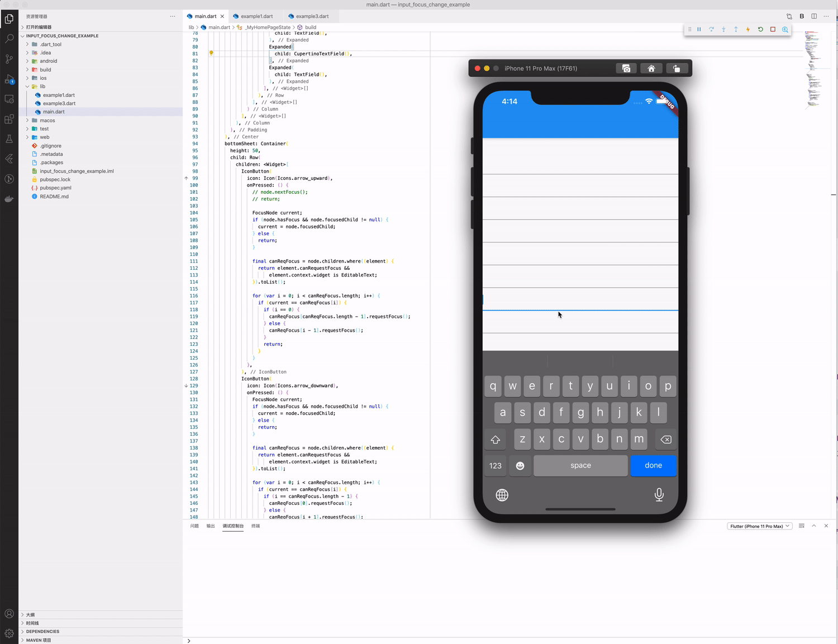This screenshot has height=644, width=838.
Task: Open pubspec.yaml from the explorer
Action: (55, 188)
